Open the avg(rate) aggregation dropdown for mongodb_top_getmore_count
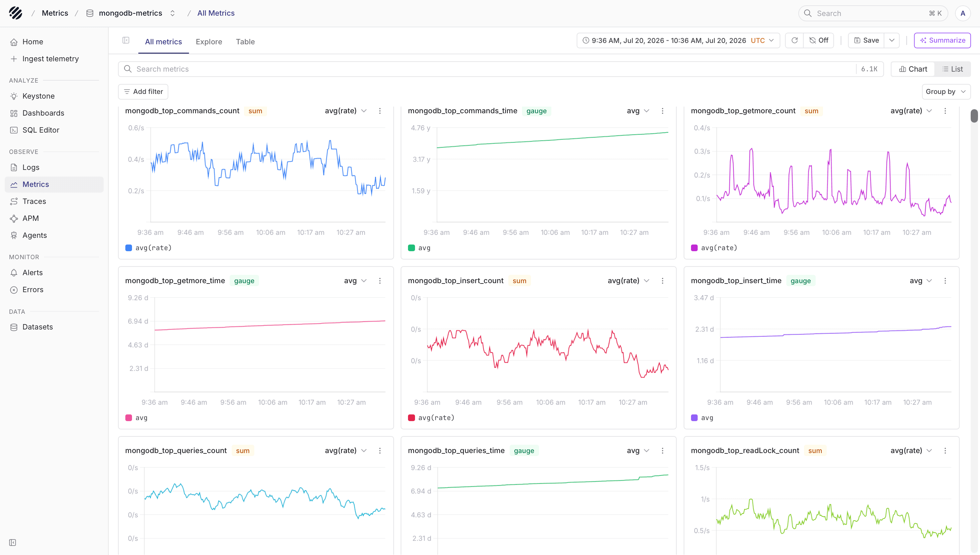Viewport: 980px width, 555px height. coord(911,111)
